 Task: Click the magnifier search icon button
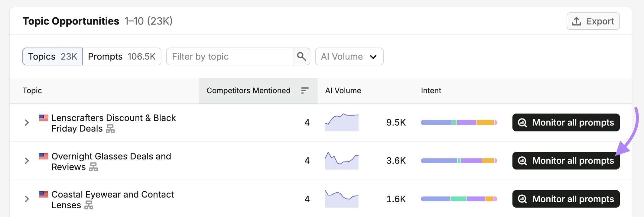pos(301,57)
